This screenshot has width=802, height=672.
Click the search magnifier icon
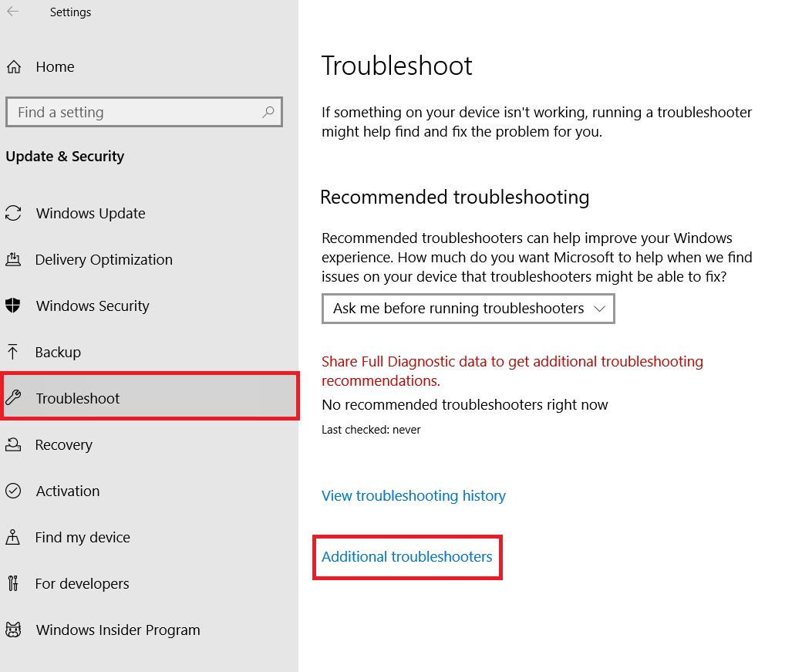pyautogui.click(x=268, y=112)
